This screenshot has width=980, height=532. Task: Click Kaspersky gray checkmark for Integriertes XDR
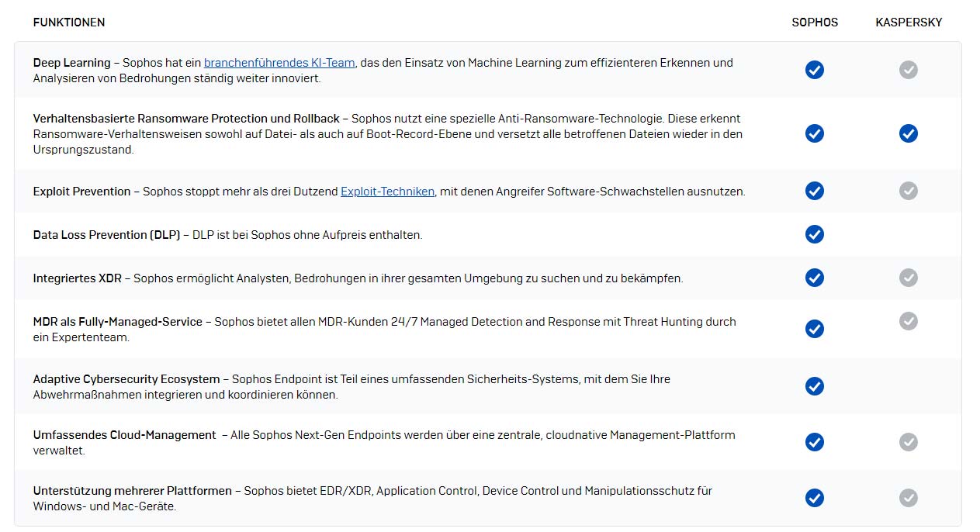(908, 278)
